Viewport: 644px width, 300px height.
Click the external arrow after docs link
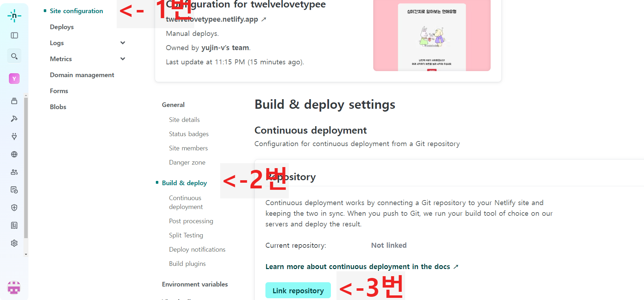pos(456,267)
